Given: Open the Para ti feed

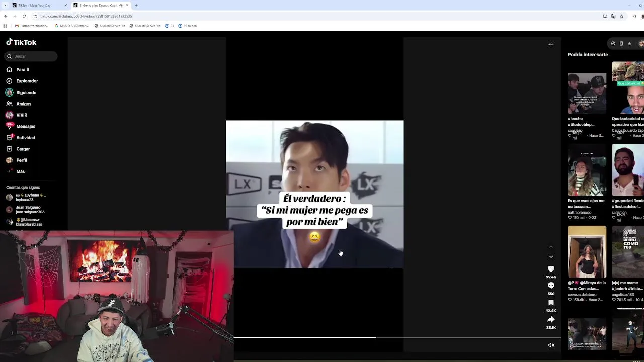Looking at the screenshot, I should (18, 70).
